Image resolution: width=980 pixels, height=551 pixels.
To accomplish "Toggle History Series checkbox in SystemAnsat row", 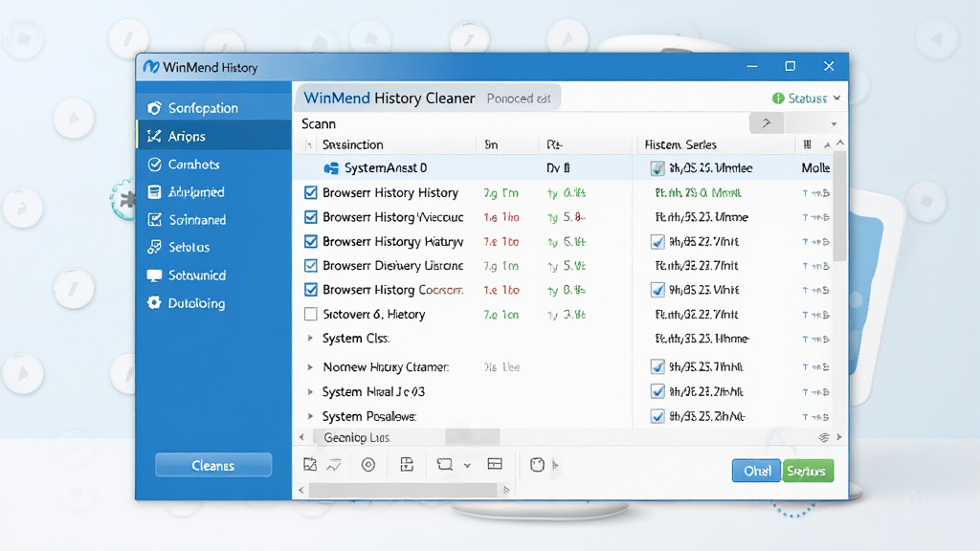I will [x=657, y=168].
